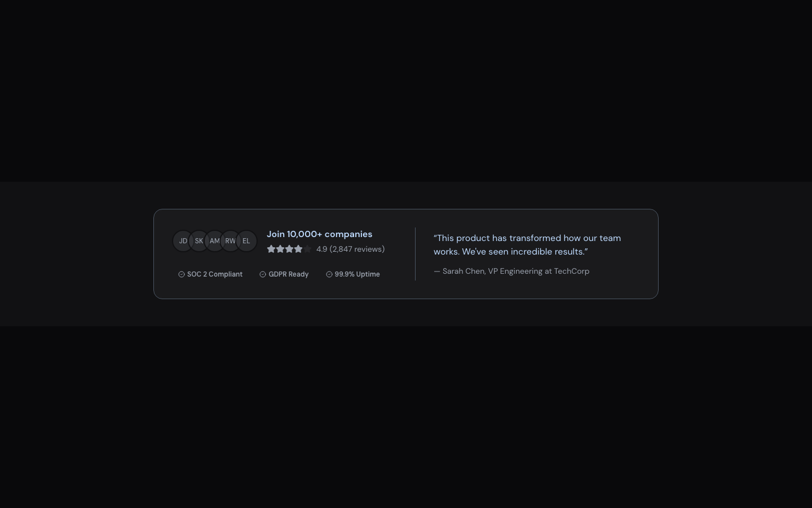Viewport: 812px width, 508px height.
Task: Click the third star in the rating
Action: 289,249
